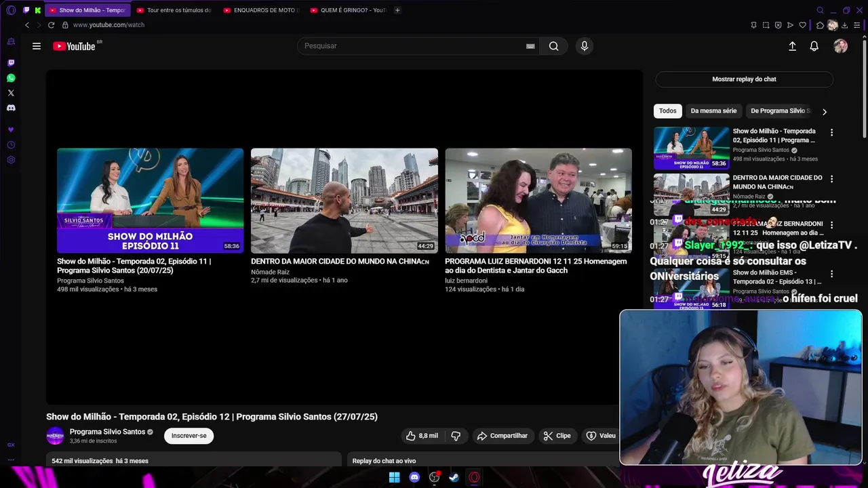Click the youtube.com/watch address bar

click(x=108, y=25)
